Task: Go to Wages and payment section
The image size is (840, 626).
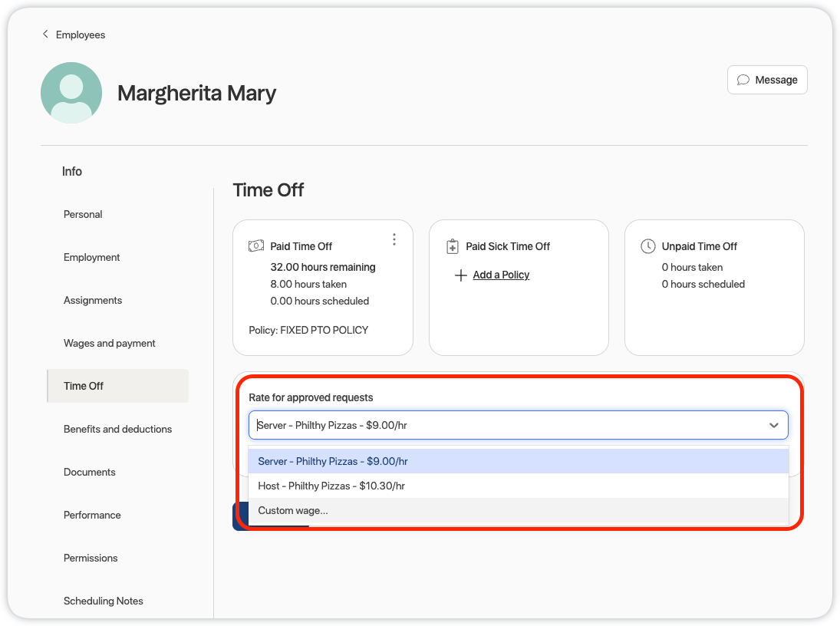Action: click(110, 343)
